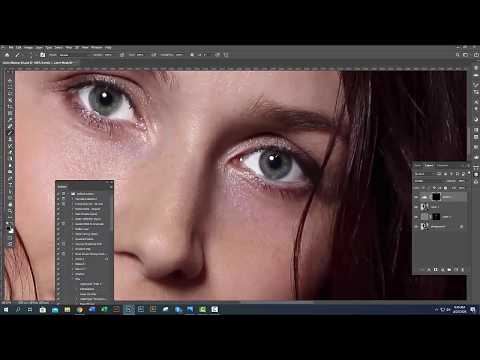Open the Windows Start menu
Viewport: 480px width, 360px height.
click(x=6, y=310)
